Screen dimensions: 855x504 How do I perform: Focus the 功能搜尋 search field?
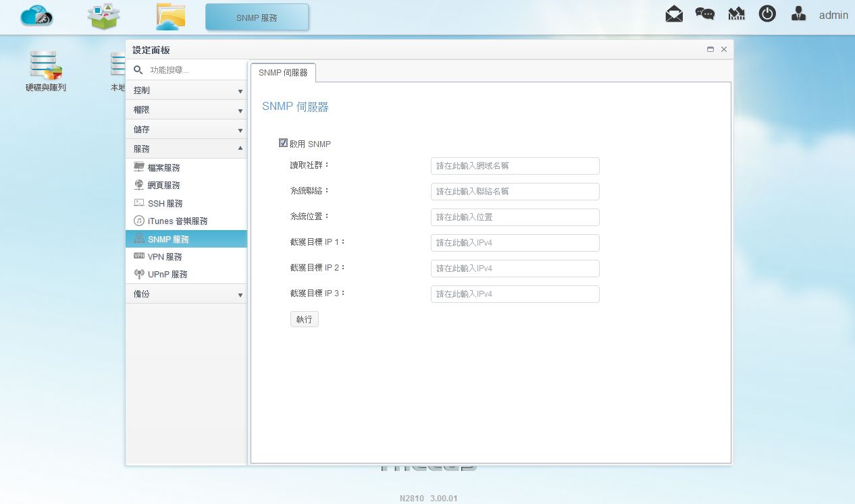[196, 69]
